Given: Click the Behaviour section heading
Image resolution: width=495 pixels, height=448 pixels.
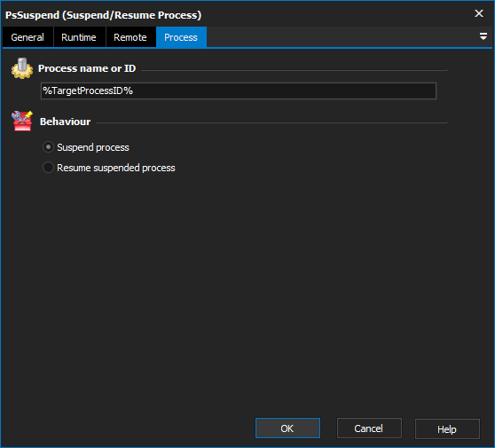Looking at the screenshot, I should 65,122.
